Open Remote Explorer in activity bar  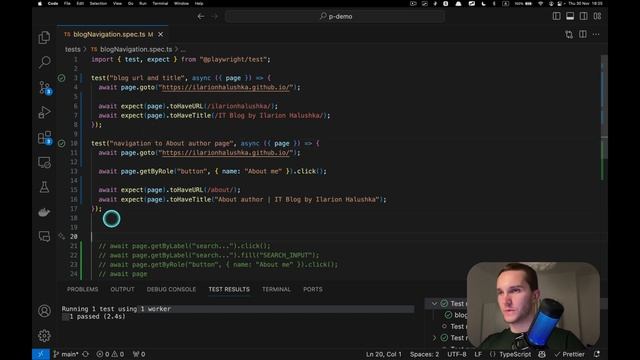click(x=44, y=162)
